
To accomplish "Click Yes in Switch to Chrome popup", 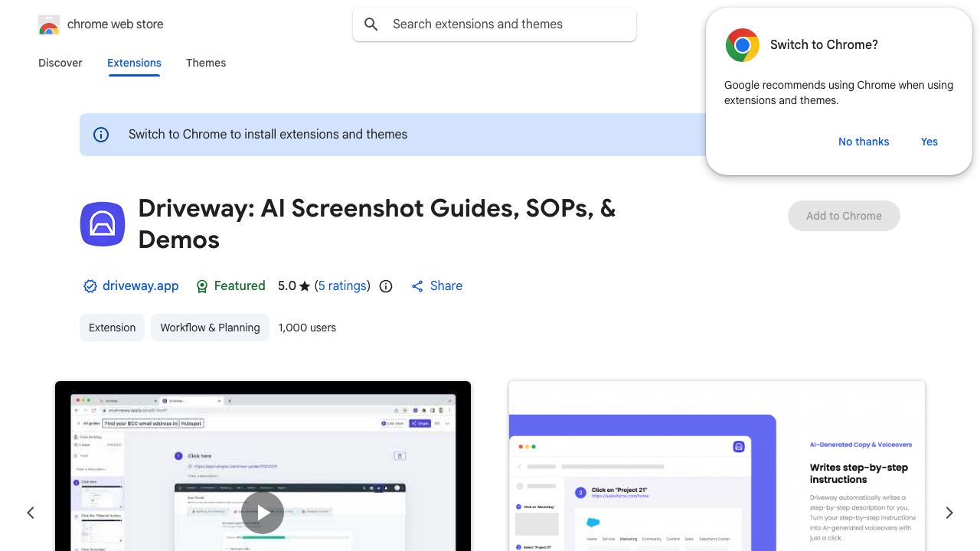I will [929, 142].
